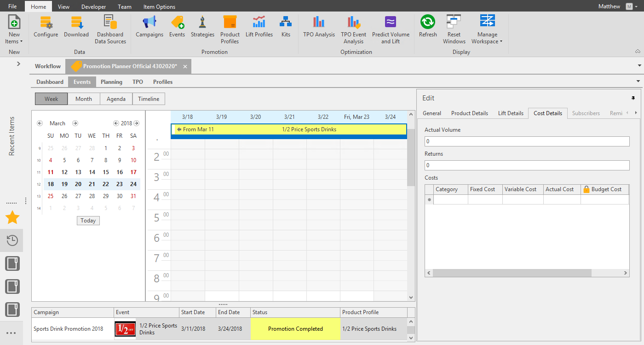644x345 pixels.
Task: Expand the left navigation pane
Action: coord(18,64)
